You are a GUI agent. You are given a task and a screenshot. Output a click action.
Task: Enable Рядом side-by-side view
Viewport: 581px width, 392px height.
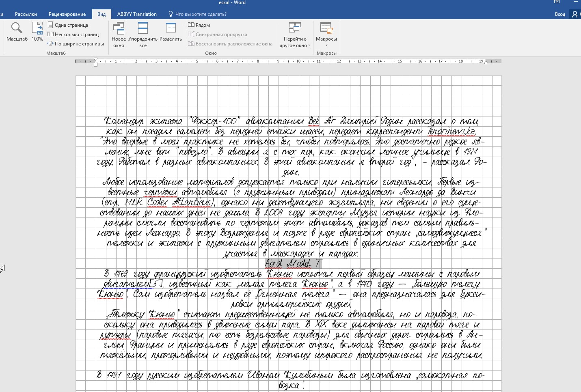199,25
